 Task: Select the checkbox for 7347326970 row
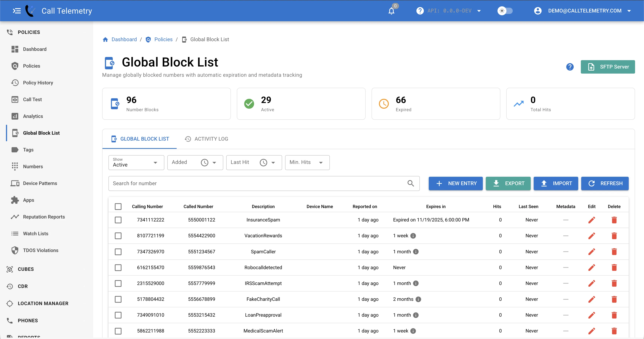tap(118, 252)
